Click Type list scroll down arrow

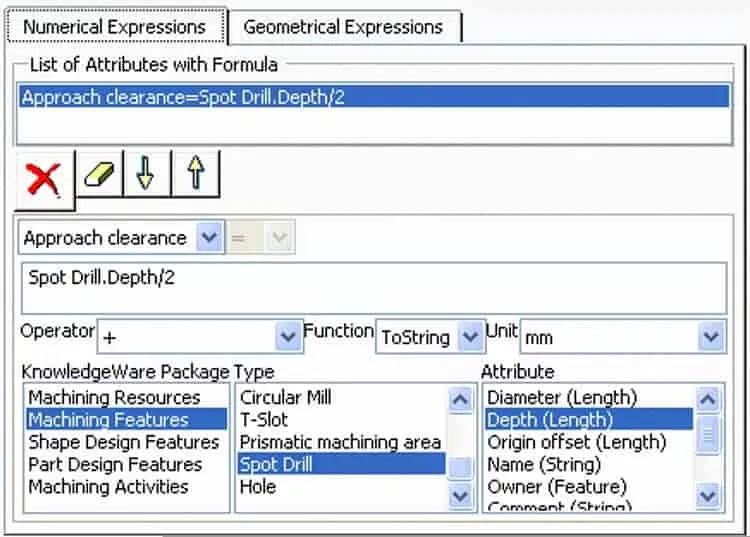pyautogui.click(x=461, y=496)
